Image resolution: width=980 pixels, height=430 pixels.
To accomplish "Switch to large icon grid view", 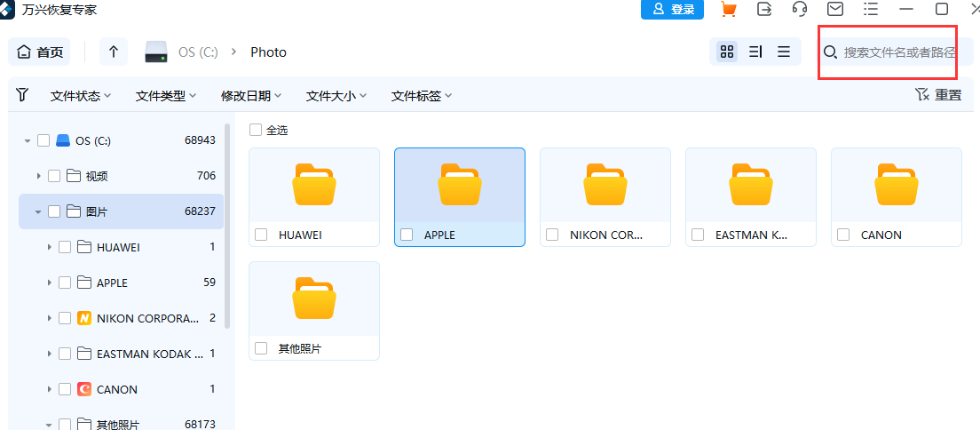I will click(x=727, y=52).
